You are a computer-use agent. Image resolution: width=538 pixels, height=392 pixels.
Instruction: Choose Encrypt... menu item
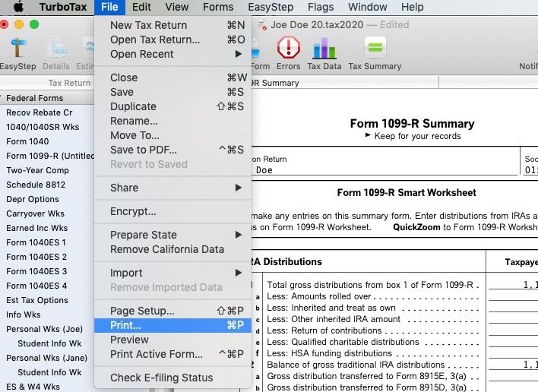173,211
